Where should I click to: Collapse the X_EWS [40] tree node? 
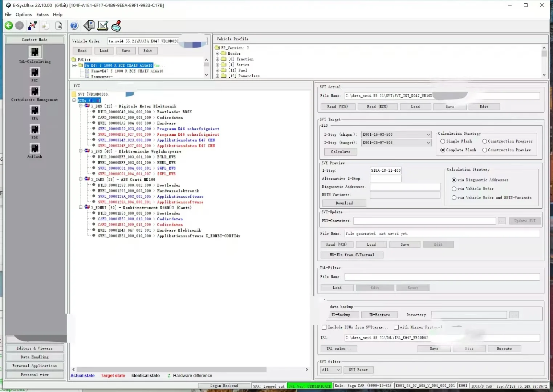[81, 151]
